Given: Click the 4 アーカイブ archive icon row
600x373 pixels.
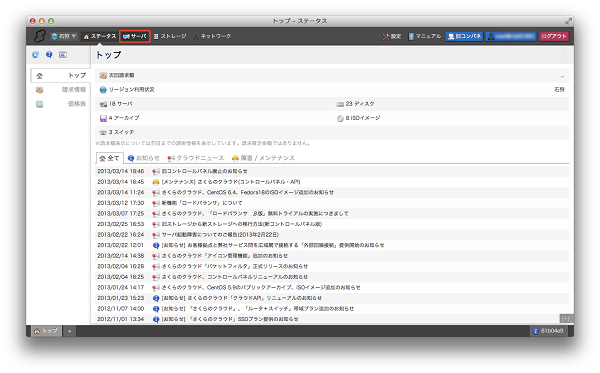Looking at the screenshot, I should pyautogui.click(x=214, y=118).
